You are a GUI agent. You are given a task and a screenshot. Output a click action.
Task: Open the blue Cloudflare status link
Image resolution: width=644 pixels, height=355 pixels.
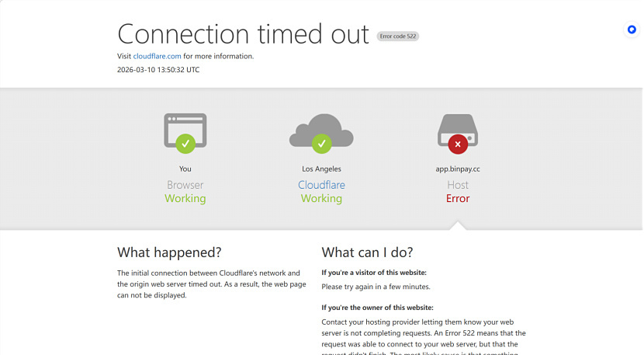(321, 185)
